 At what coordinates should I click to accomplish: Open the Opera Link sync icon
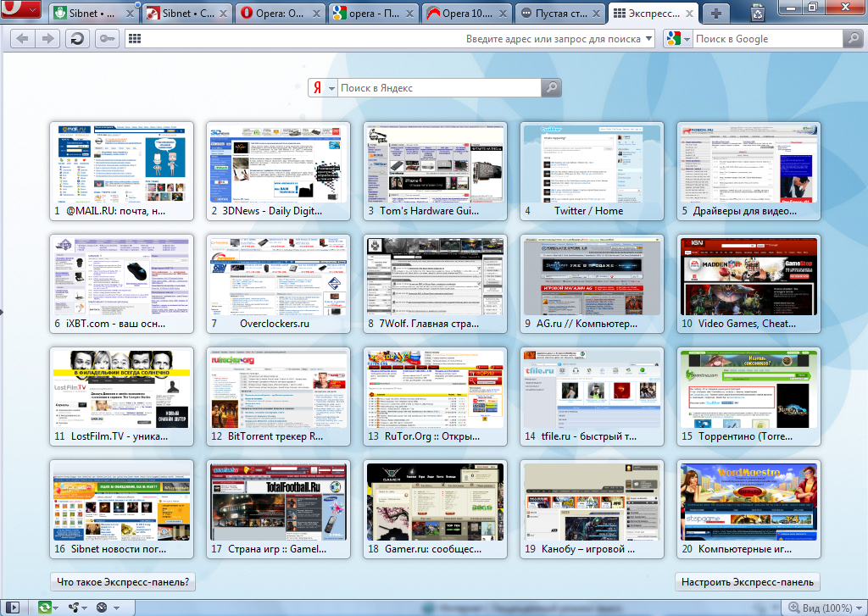(x=44, y=608)
